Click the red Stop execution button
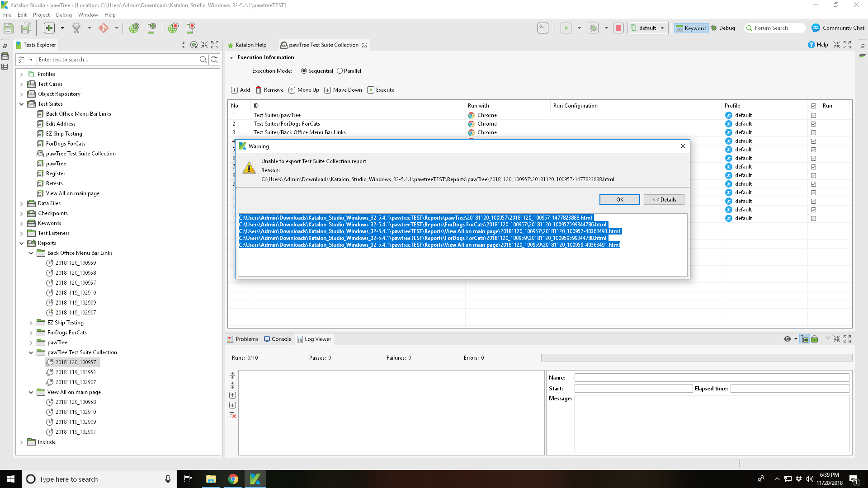This screenshot has height=488, width=868. [x=618, y=28]
